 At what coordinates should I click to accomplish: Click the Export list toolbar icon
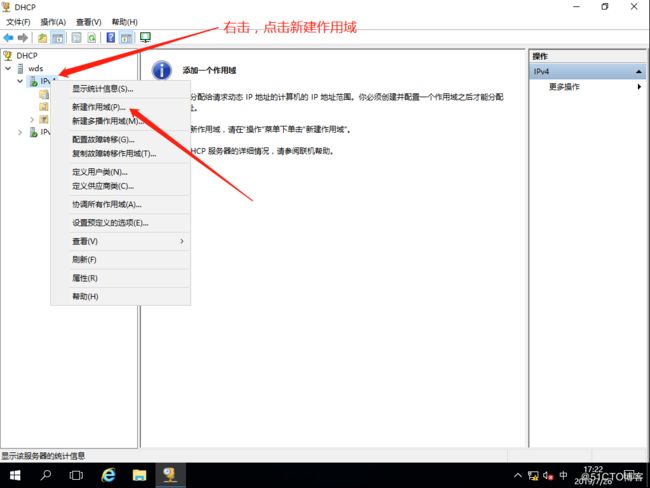click(x=76, y=38)
